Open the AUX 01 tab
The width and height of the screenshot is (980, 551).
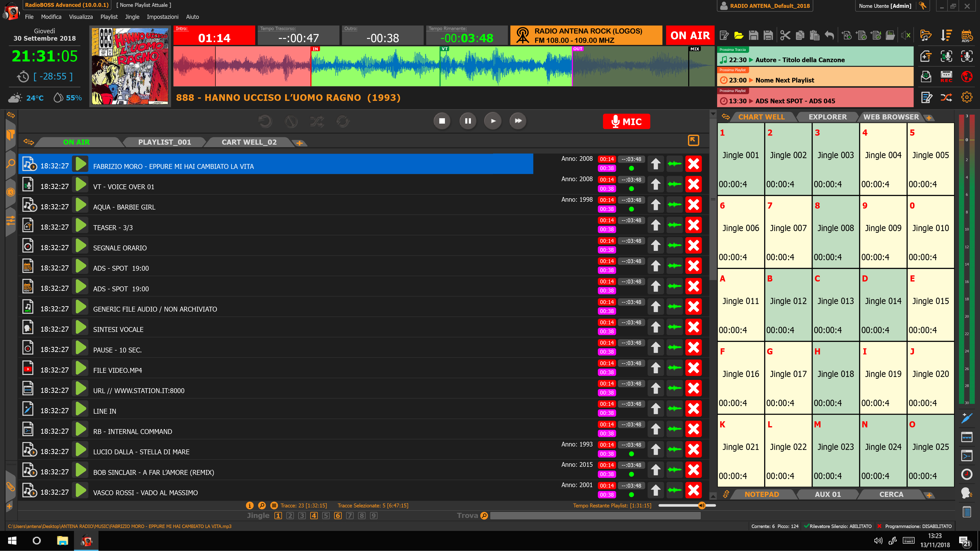828,494
